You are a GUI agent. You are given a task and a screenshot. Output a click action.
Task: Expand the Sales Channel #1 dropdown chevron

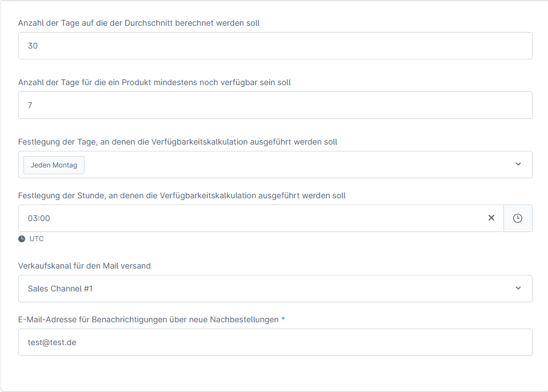[x=518, y=289]
